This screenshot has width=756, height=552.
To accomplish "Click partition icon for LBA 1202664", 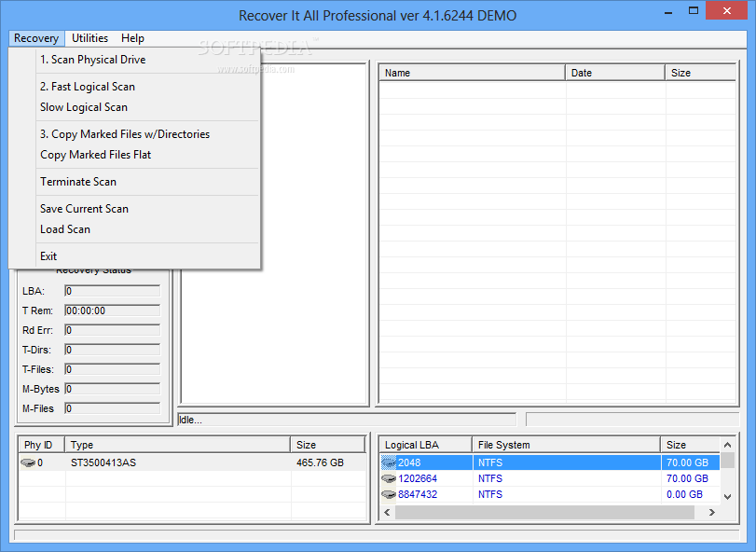I will click(389, 478).
